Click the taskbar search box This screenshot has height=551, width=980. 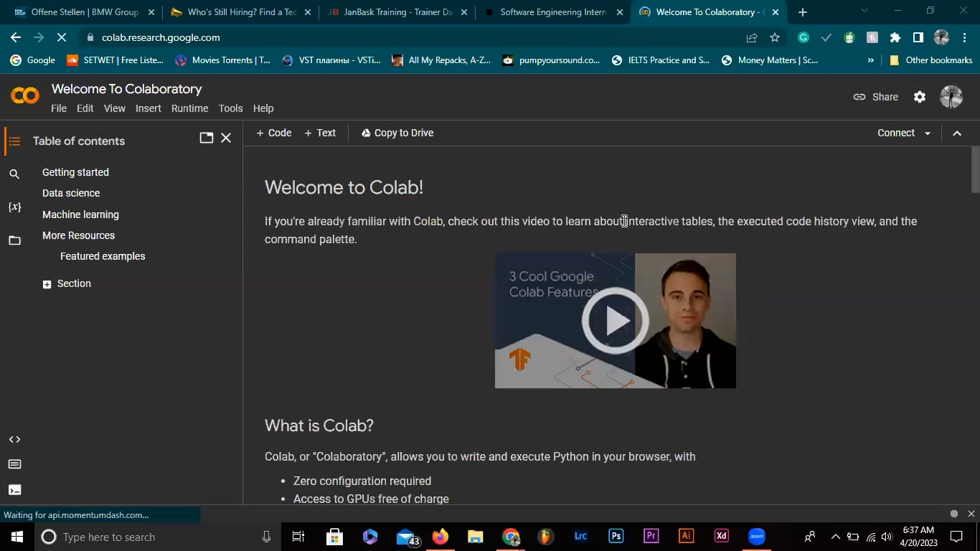158,537
